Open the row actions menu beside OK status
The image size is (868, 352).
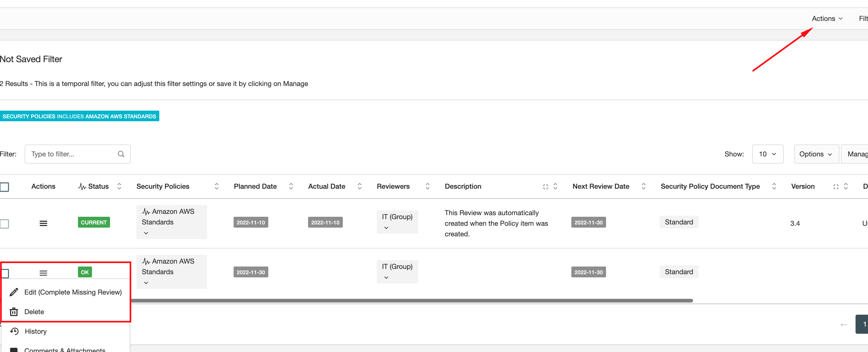[x=43, y=273]
